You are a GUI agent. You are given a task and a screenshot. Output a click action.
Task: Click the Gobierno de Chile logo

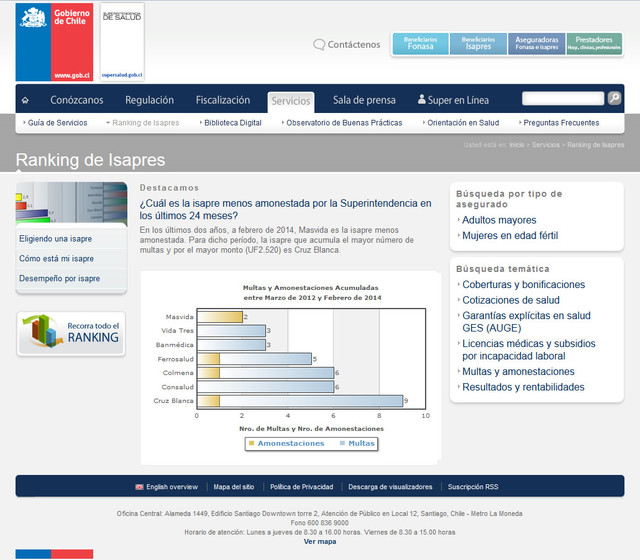(x=54, y=42)
